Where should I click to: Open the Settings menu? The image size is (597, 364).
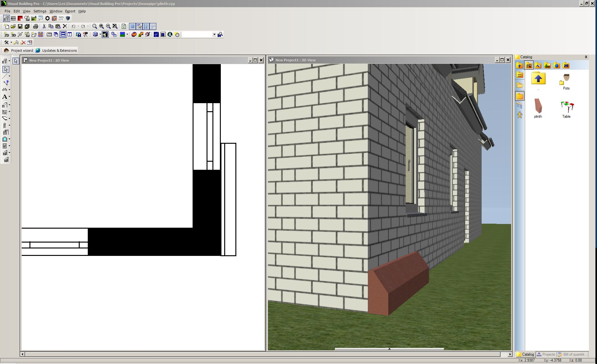coord(40,11)
